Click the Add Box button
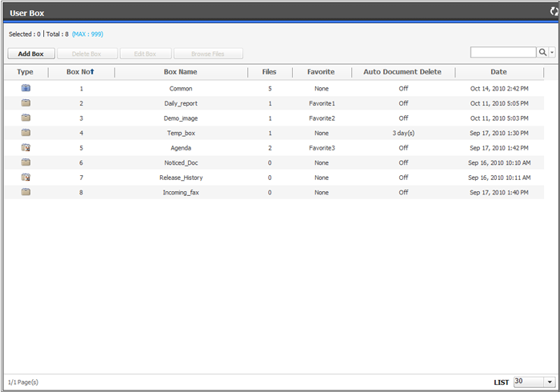The height and width of the screenshot is (392, 560). [x=30, y=54]
